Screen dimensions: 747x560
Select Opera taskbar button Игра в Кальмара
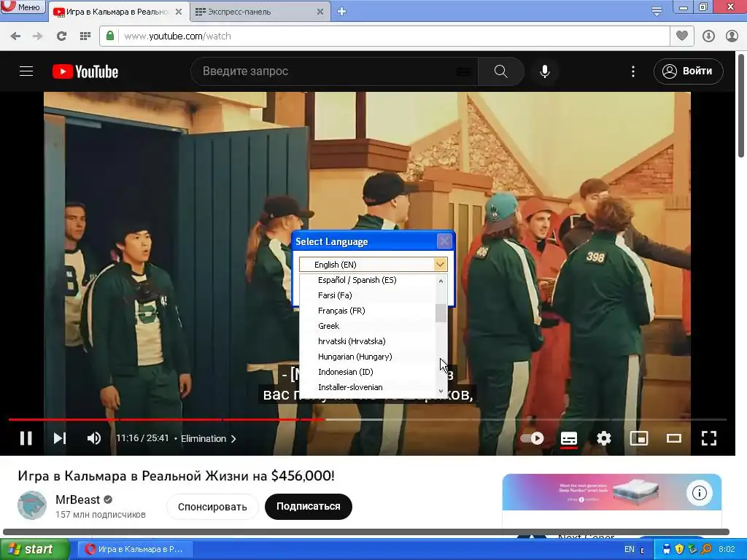click(x=135, y=549)
